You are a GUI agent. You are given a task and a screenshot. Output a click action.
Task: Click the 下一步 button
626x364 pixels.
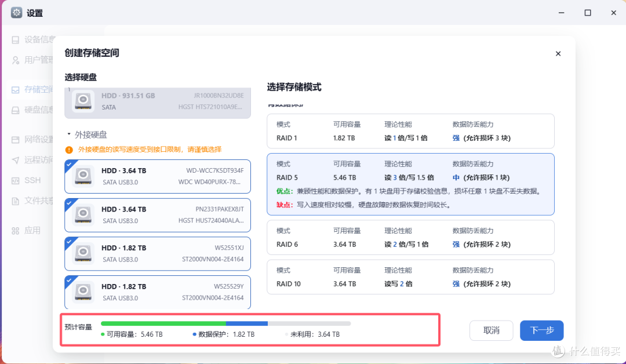pos(542,330)
